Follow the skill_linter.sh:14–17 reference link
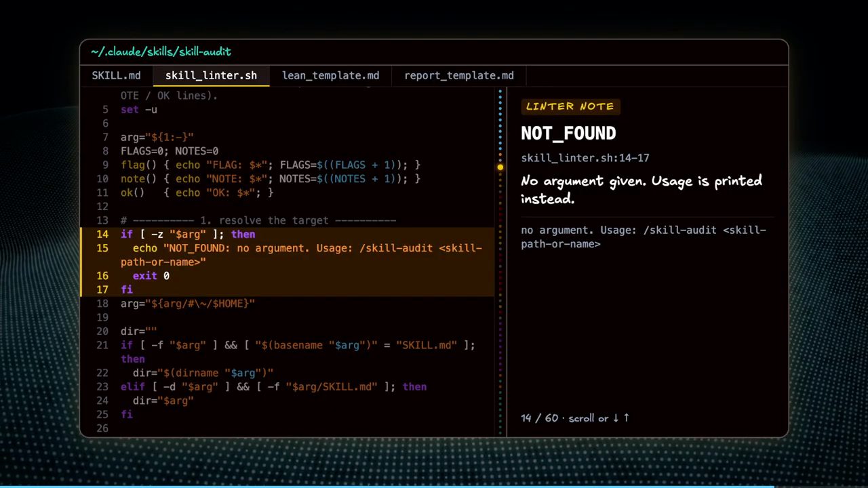Image resolution: width=868 pixels, height=488 pixels. (x=585, y=158)
